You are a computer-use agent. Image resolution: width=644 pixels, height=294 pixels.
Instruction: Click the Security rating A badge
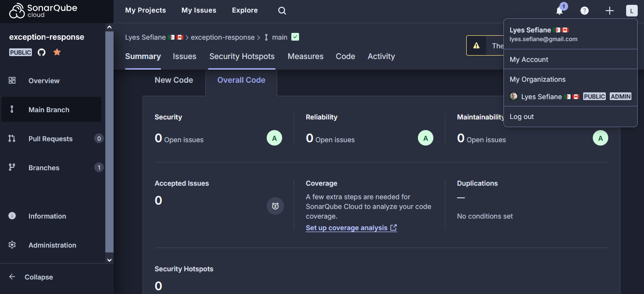click(x=274, y=138)
